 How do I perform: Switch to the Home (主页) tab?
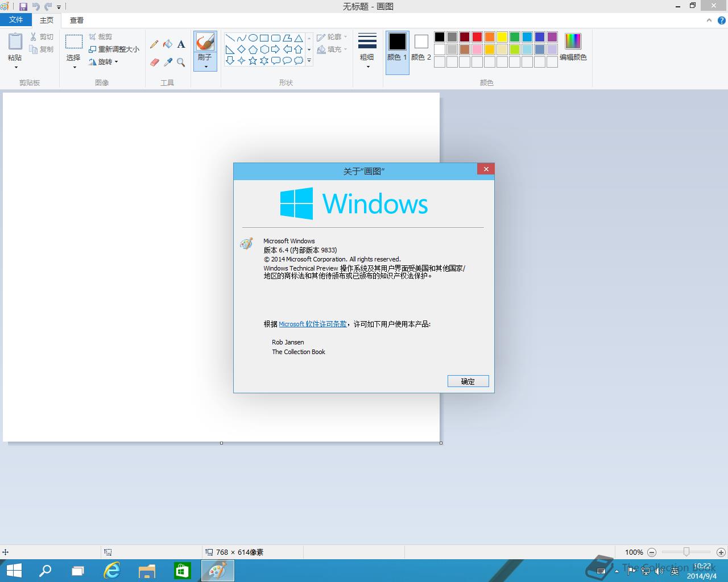click(47, 20)
